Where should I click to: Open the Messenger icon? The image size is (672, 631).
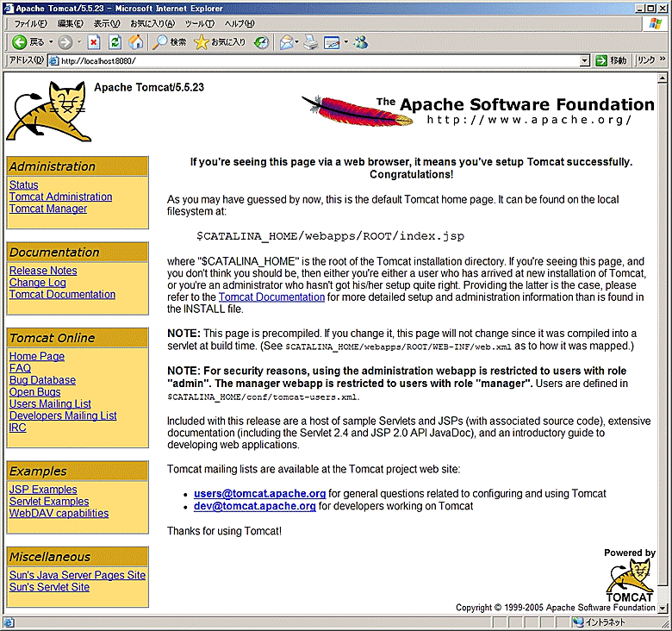pyautogui.click(x=360, y=42)
